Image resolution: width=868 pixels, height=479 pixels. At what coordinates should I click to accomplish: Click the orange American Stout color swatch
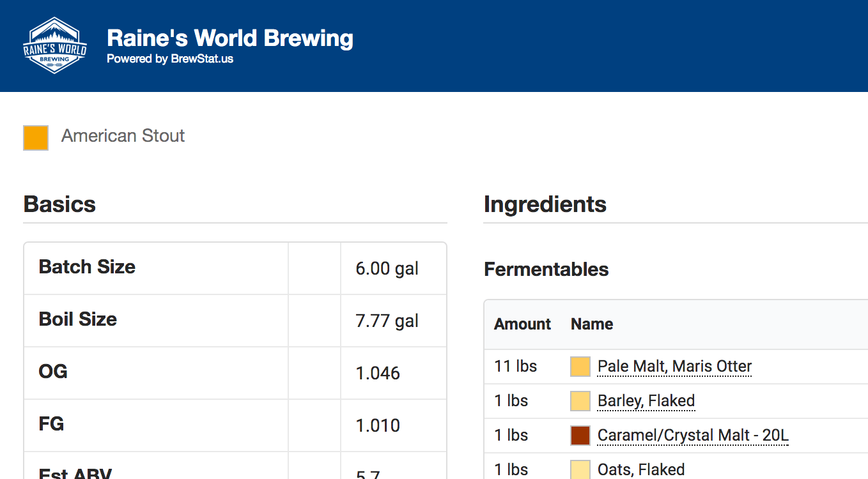click(36, 138)
